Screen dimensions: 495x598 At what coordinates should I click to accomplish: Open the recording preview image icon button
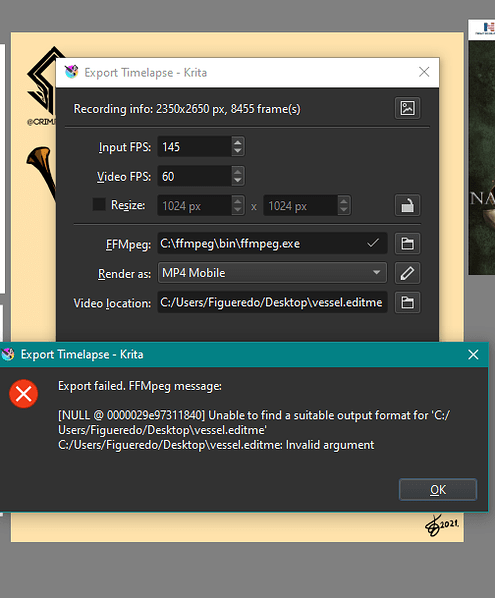tap(407, 108)
